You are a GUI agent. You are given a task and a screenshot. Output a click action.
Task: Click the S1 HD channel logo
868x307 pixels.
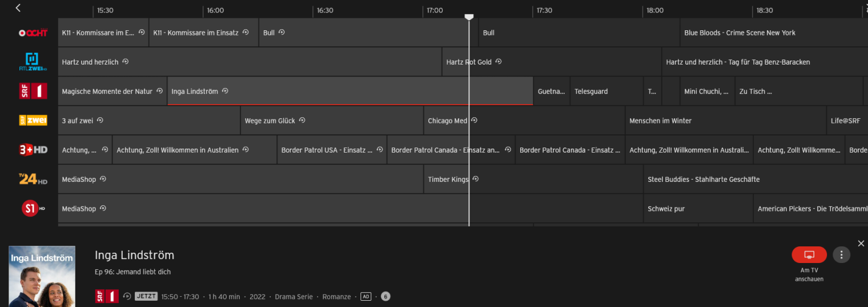33,209
